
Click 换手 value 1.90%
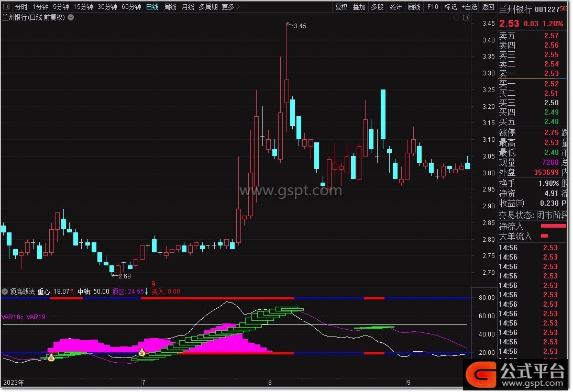[x=548, y=183]
